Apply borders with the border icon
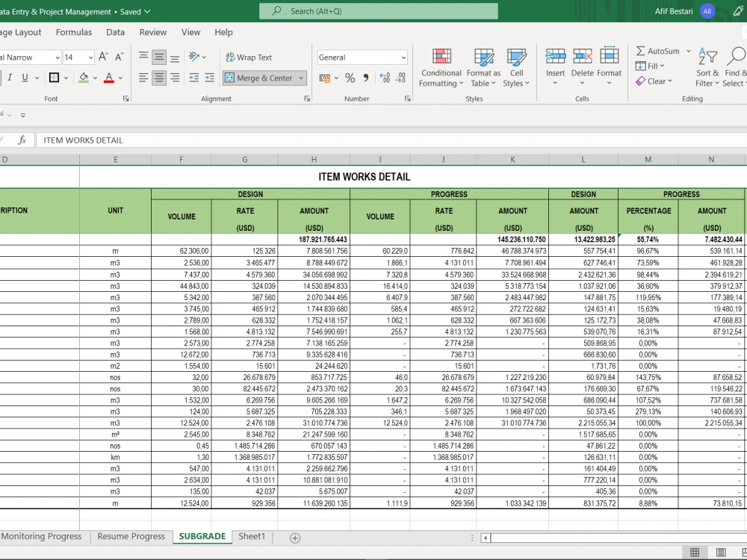747x560 pixels. 55,78
